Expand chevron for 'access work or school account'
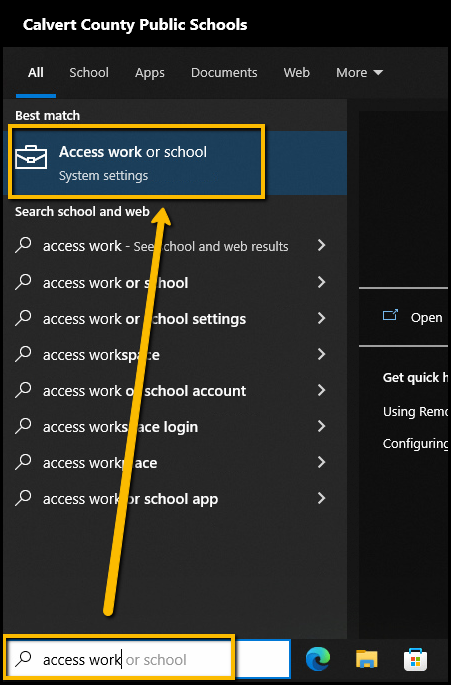 (322, 390)
